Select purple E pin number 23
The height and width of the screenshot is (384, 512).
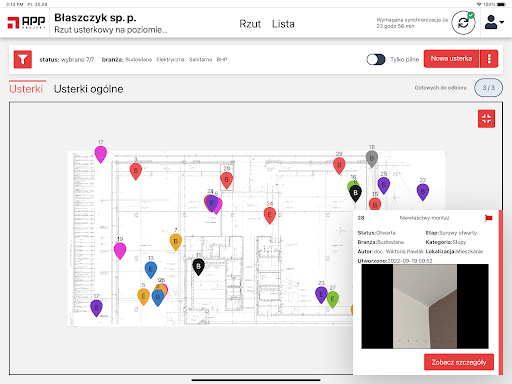tap(321, 295)
